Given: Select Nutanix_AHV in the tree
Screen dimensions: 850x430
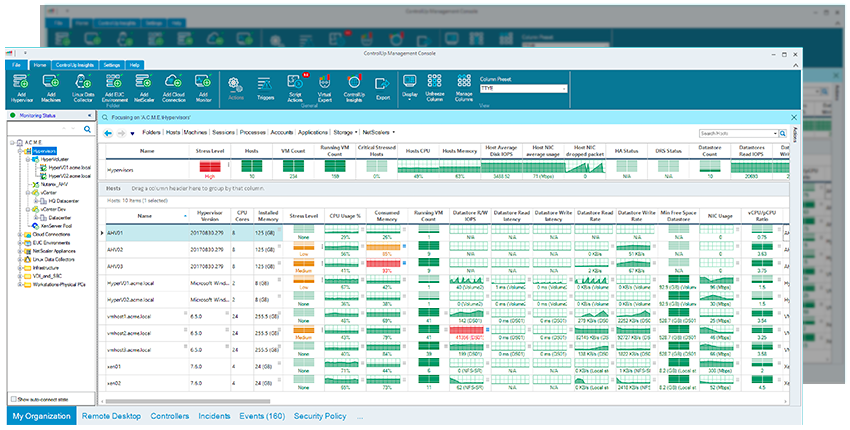Looking at the screenshot, I should pos(54,184).
